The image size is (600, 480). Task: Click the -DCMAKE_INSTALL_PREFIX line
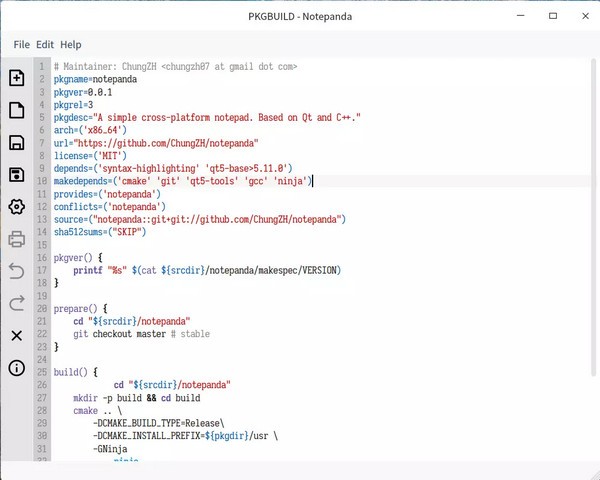pyautogui.click(x=185, y=436)
